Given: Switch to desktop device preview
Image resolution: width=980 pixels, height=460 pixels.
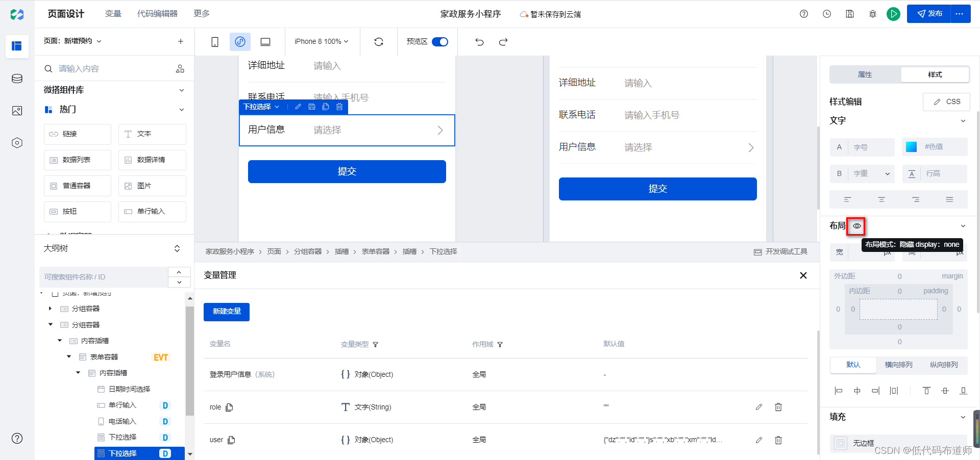Looking at the screenshot, I should 265,42.
